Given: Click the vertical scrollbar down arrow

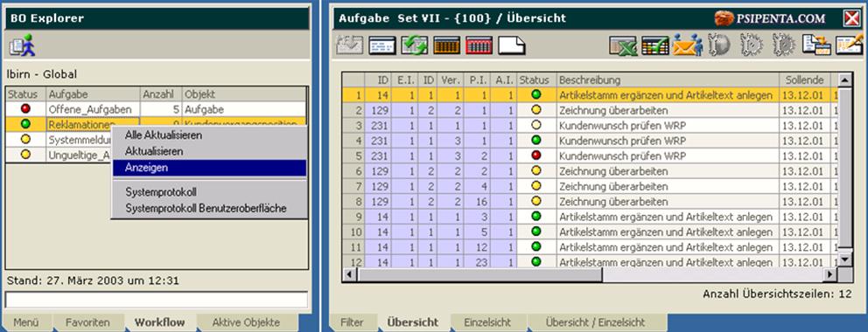Looking at the screenshot, I should pyautogui.click(x=844, y=259).
